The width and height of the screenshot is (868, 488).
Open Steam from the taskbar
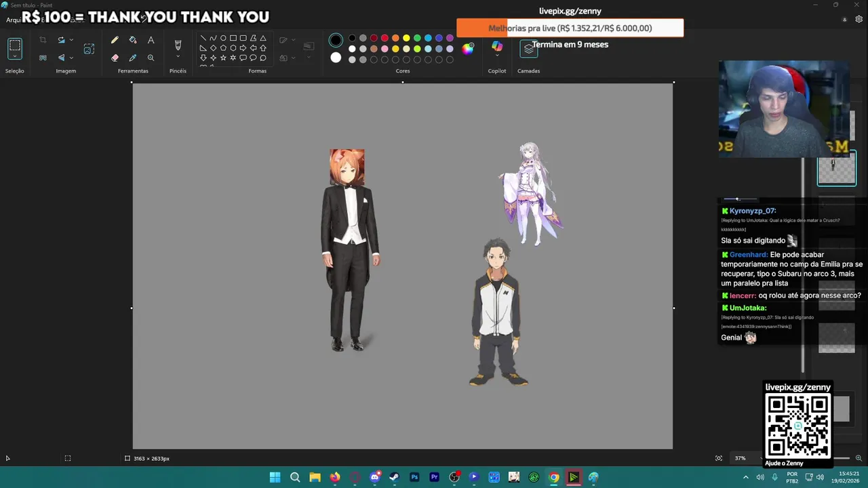394,477
